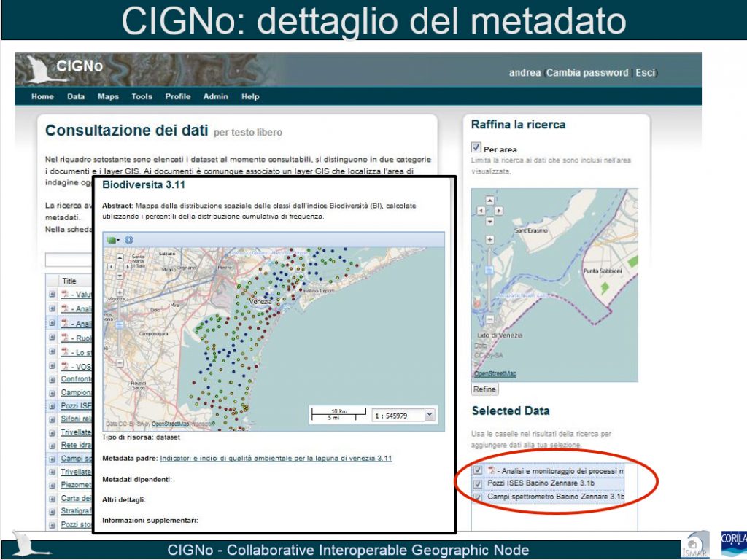Image resolution: width=747 pixels, height=560 pixels.
Task: Pan north on the Biodiversita map
Action: point(120,256)
